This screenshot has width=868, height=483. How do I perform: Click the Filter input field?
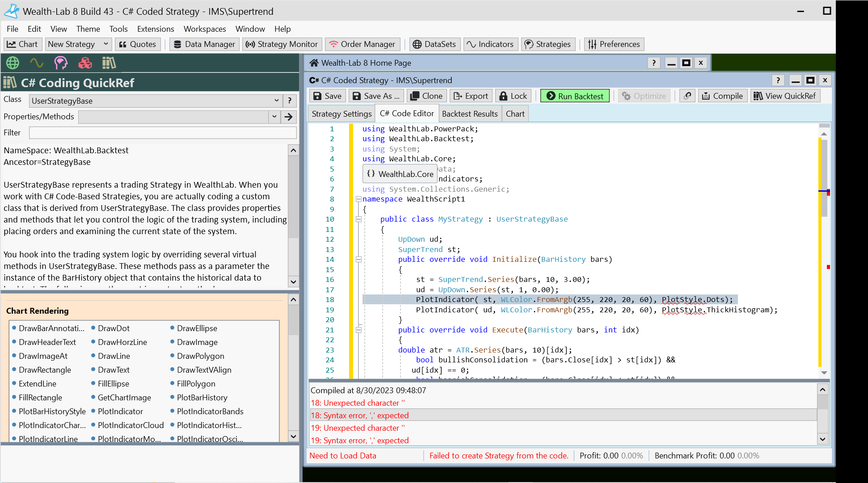(163, 133)
